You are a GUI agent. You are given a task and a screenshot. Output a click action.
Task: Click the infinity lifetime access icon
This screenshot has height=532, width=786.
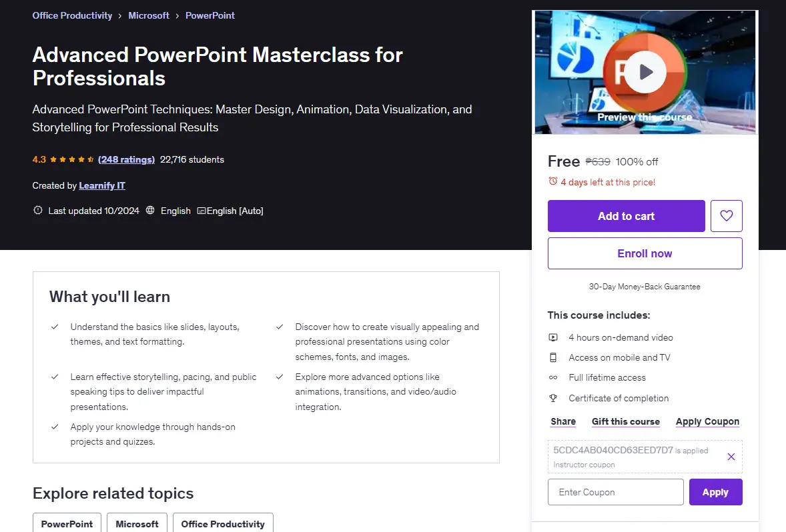(553, 378)
